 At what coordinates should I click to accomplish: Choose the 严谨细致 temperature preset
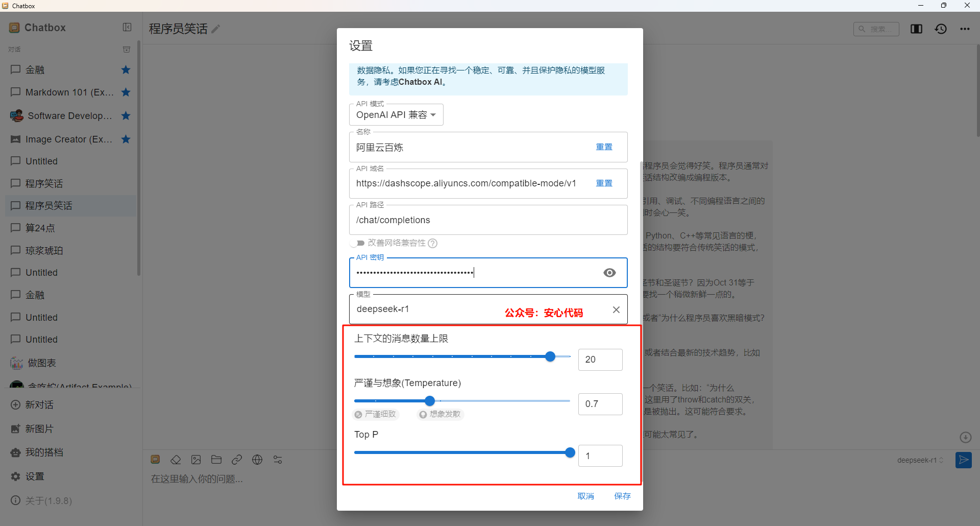[376, 414]
